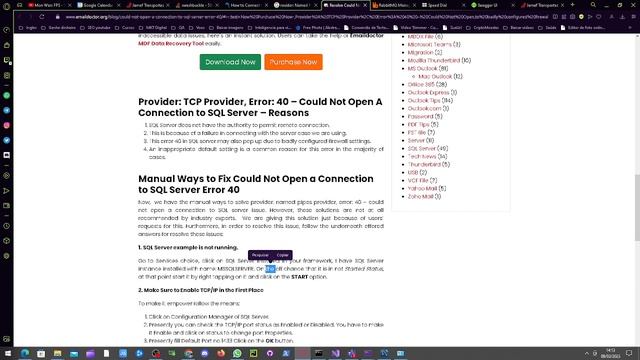Open the MDF Data Recovery Tool link
Viewport: 640px width, 360px height.
tap(171, 43)
